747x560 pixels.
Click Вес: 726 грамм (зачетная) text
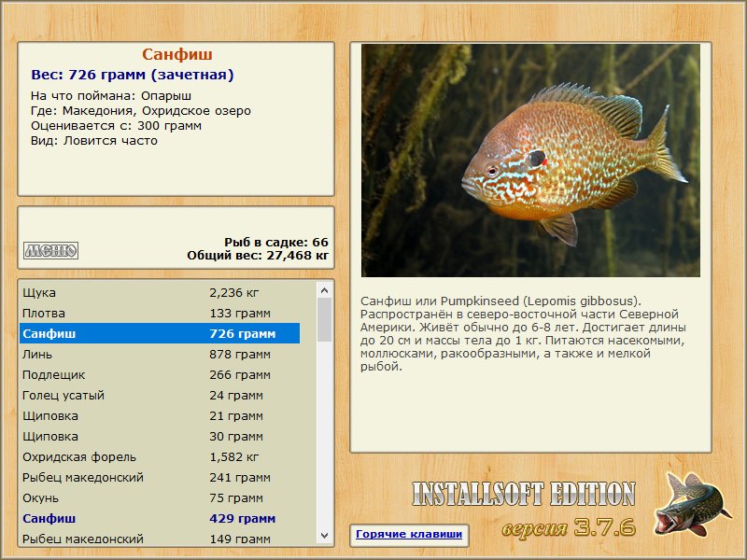(133, 75)
